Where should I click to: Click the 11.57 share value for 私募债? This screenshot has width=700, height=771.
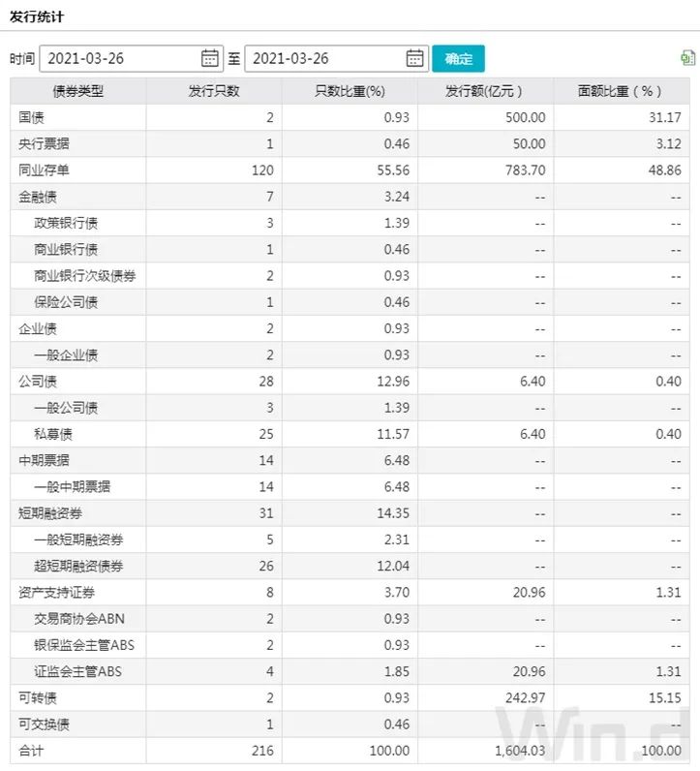pos(393,434)
